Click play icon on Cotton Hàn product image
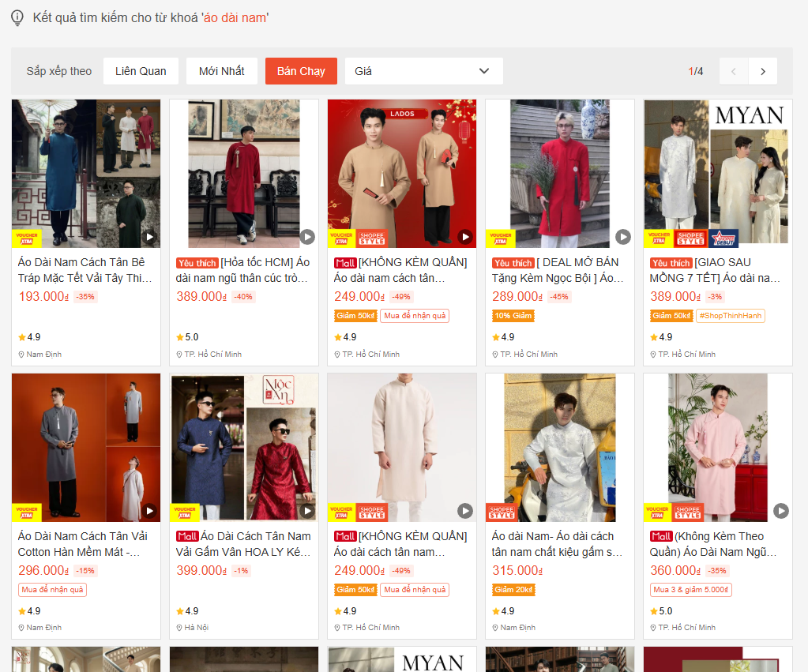The image size is (808, 672). point(149,511)
